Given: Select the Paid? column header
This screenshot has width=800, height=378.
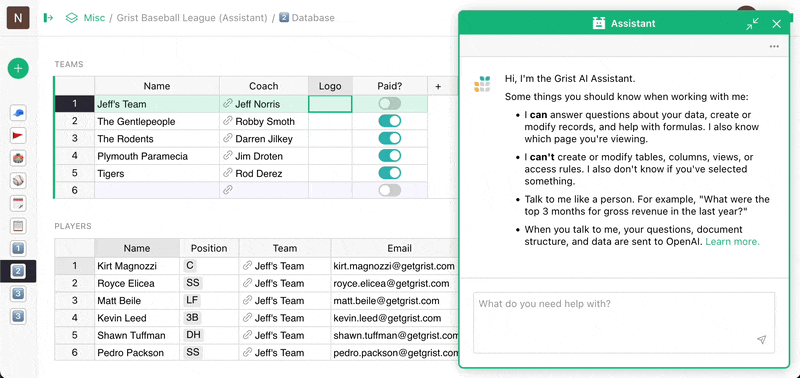Looking at the screenshot, I should click(x=390, y=86).
